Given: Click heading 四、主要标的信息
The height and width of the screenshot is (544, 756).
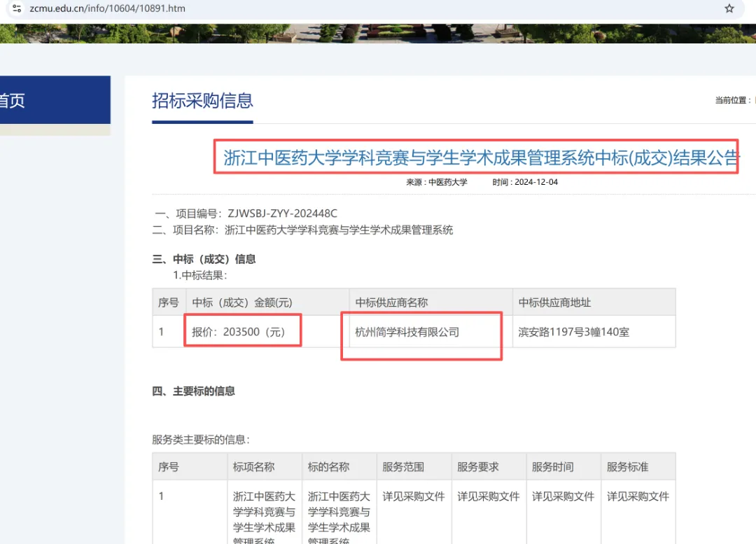Looking at the screenshot, I should 193,391.
